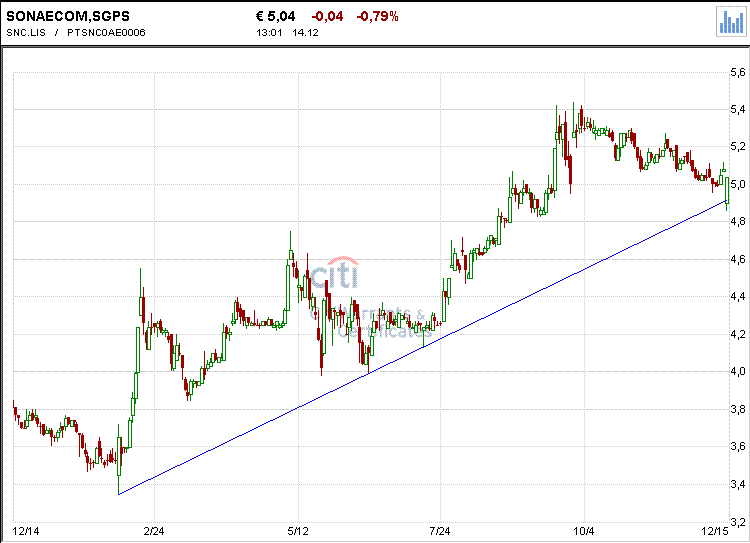Click the quote time 13:01
750x543 pixels.
coord(269,33)
